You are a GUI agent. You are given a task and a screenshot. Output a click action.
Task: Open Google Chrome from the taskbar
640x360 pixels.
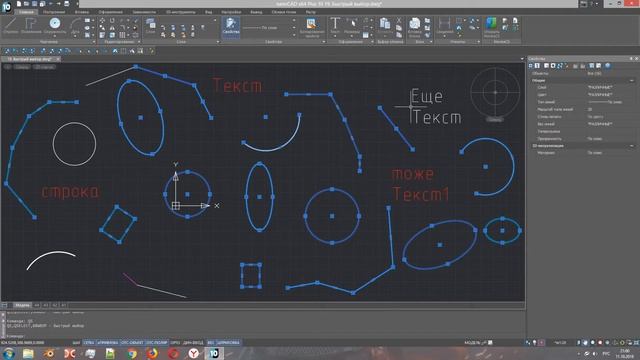click(x=131, y=353)
